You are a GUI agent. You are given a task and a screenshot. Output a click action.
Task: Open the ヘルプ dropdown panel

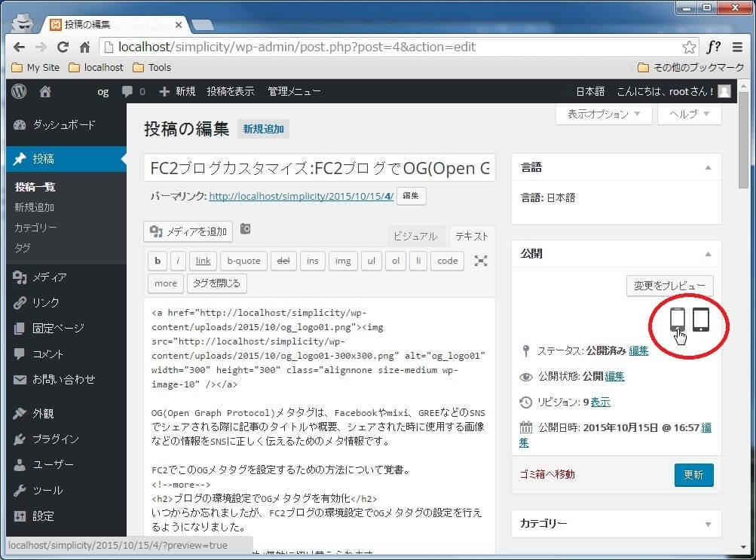pos(689,115)
